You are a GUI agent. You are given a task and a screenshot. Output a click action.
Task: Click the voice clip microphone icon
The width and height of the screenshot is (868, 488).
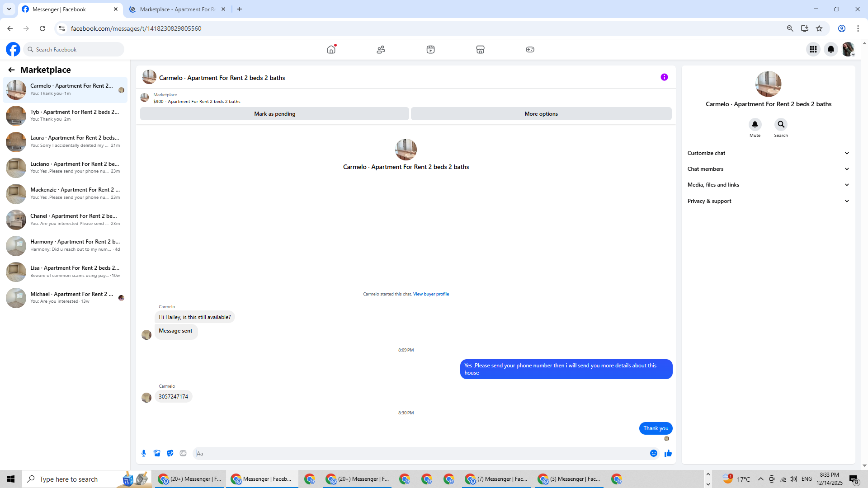point(144,453)
